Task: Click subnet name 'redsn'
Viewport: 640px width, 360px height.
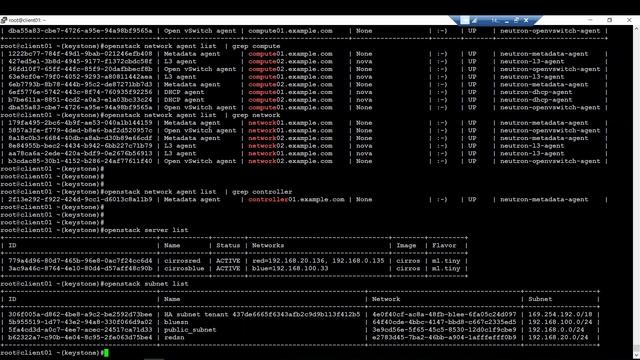Action: click(x=174, y=338)
